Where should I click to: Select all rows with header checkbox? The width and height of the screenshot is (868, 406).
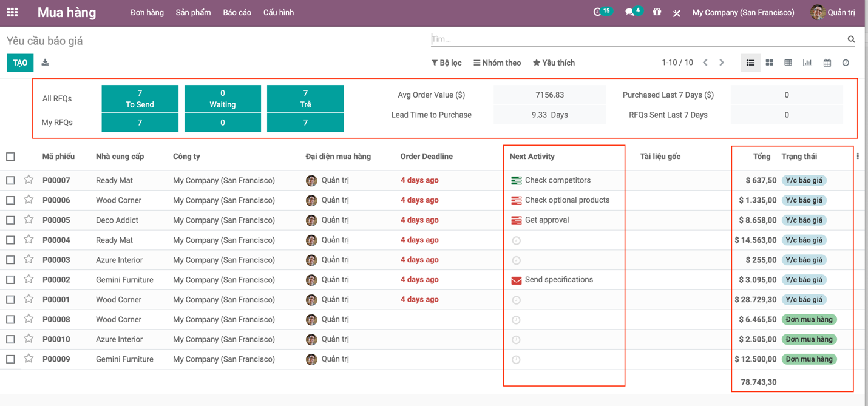tap(10, 157)
